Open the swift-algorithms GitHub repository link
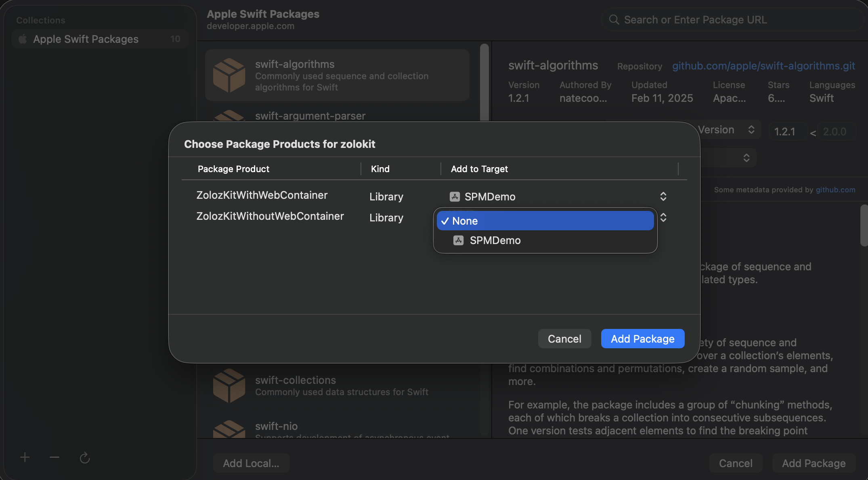 click(763, 66)
